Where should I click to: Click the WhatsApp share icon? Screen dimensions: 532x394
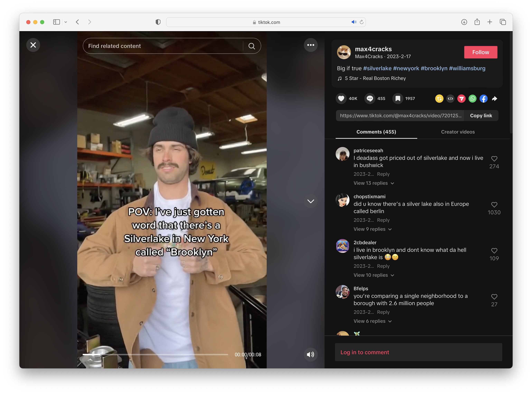coord(472,99)
